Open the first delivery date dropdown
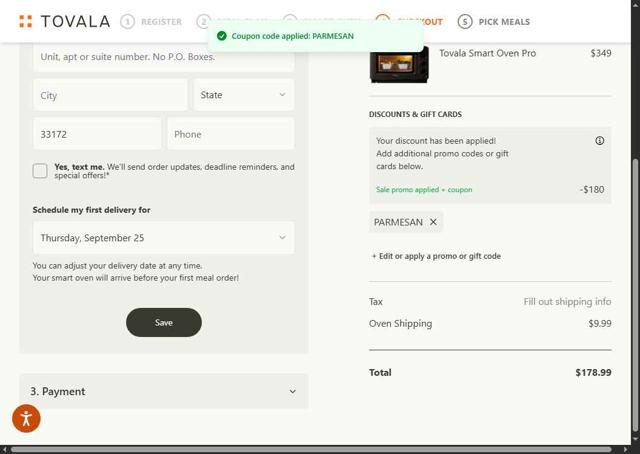The height and width of the screenshot is (454, 640). tap(163, 238)
